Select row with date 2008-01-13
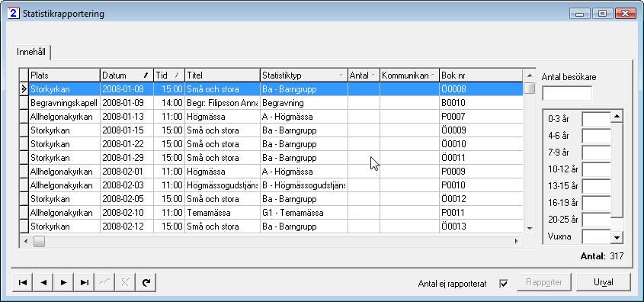 click(271, 117)
